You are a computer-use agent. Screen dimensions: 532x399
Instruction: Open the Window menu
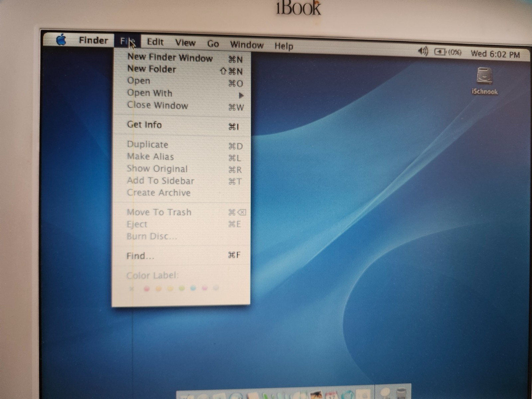coord(247,45)
